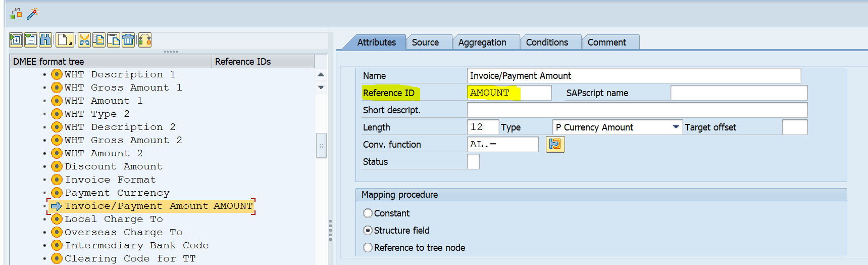Open the Create node dropdown button

pos(65,40)
